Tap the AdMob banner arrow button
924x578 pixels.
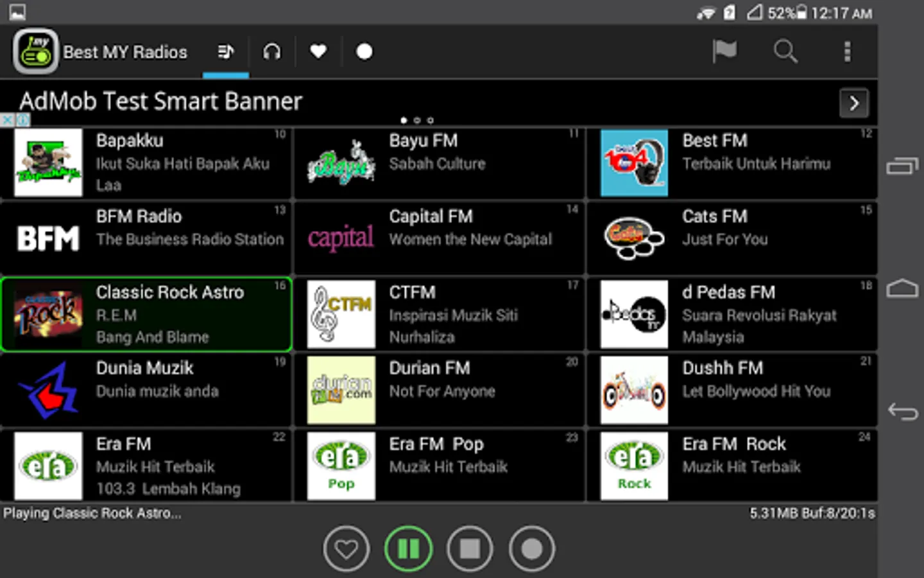click(854, 103)
